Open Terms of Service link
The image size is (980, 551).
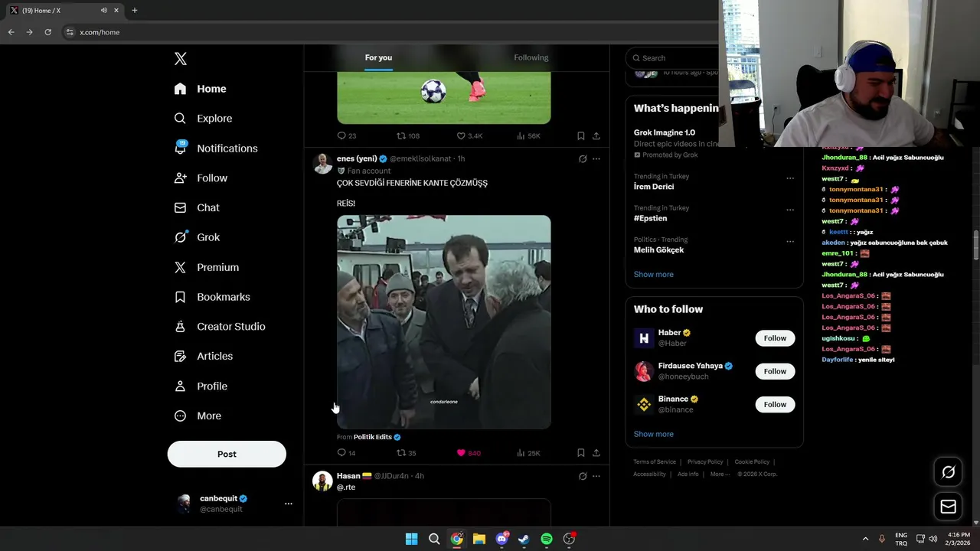[x=655, y=462]
